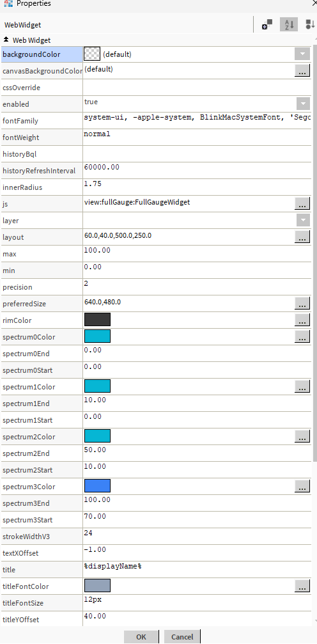This screenshot has height=644, width=317.
Task: Click the historyRefreshInterval 60000.00 field
Action: pos(197,171)
